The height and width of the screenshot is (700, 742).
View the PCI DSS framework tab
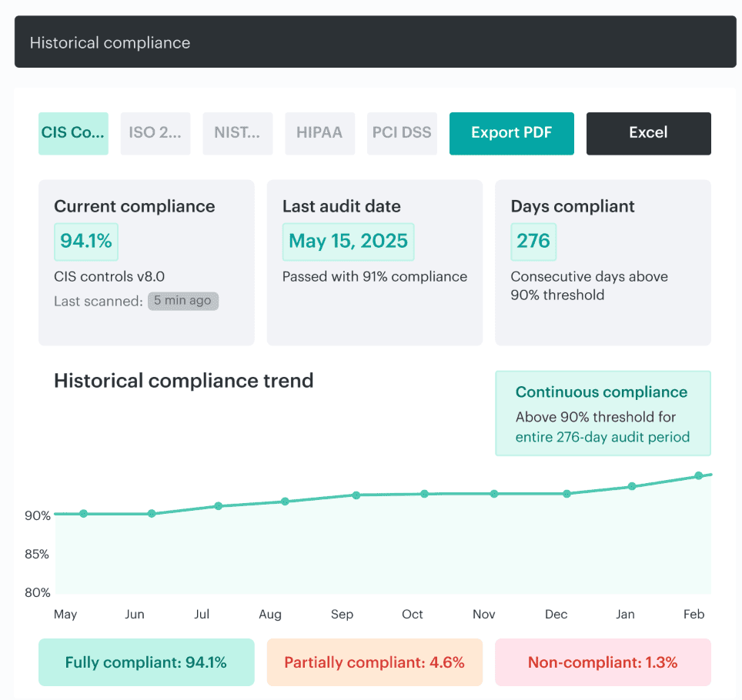coord(402,132)
